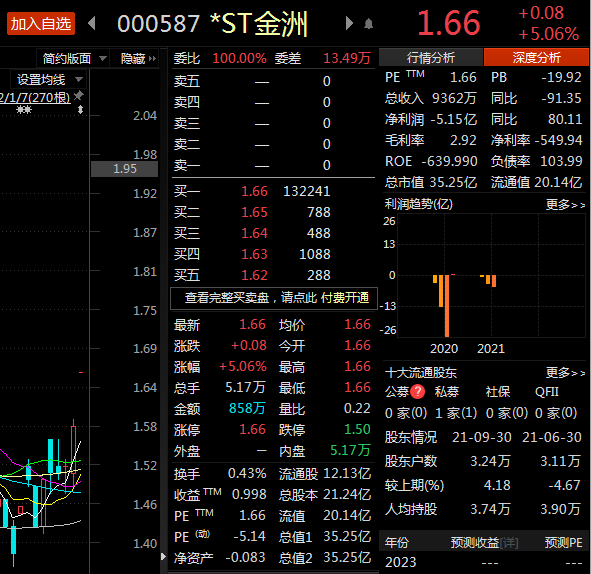Click the small triangle marker beside 净资产
Viewport: 591px width, 574px height.
pos(163,557)
